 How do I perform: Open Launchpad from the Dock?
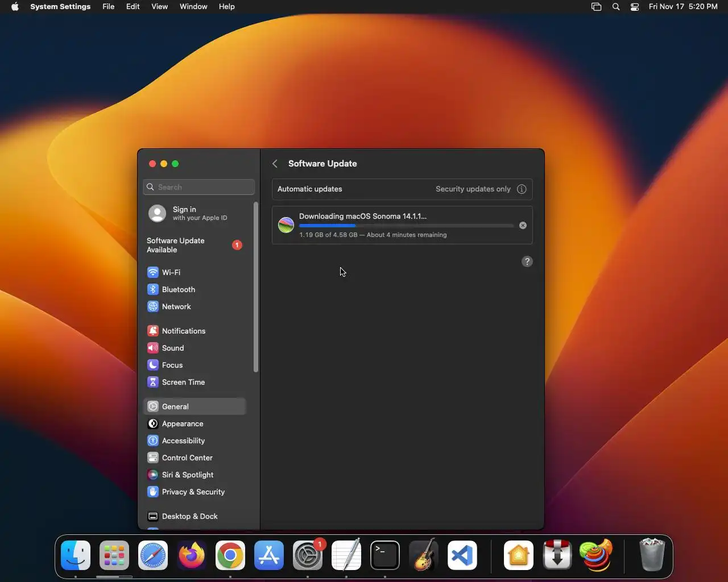click(114, 555)
